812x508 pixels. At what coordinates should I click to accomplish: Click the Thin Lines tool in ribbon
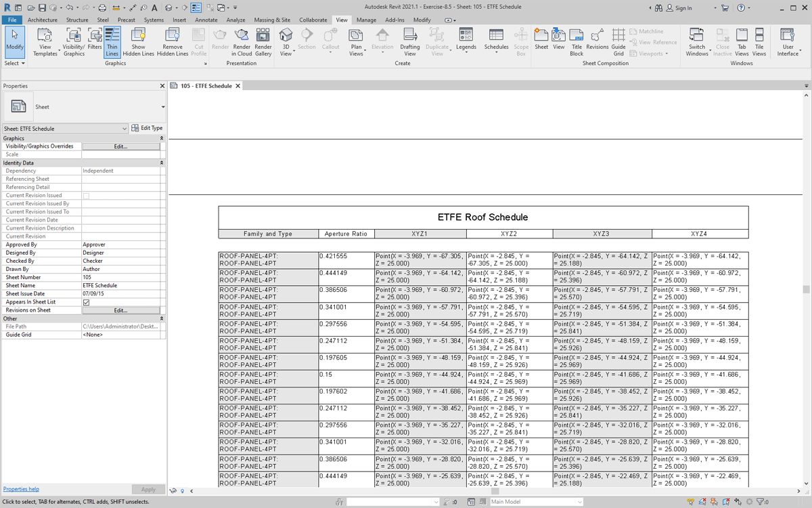[x=112, y=42]
